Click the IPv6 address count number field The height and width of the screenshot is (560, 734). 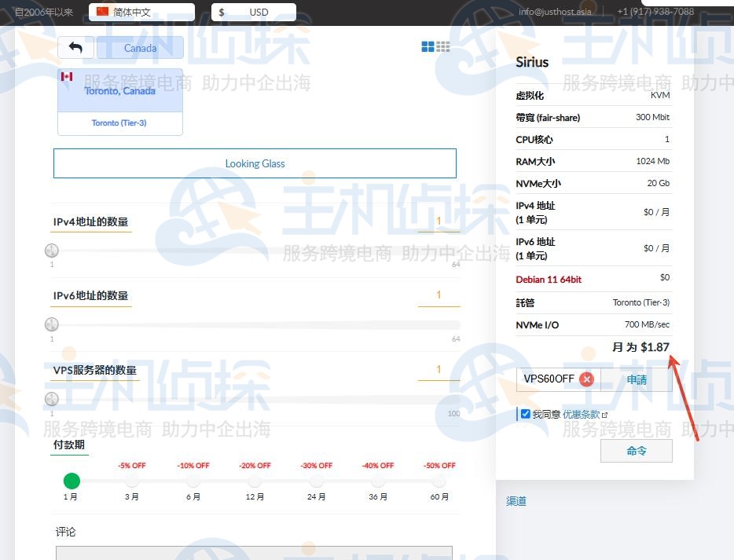click(x=439, y=295)
